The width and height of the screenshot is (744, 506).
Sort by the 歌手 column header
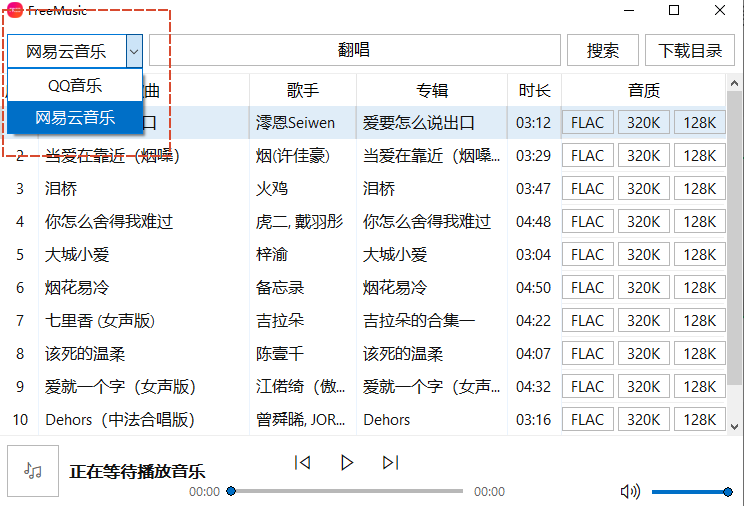[303, 90]
